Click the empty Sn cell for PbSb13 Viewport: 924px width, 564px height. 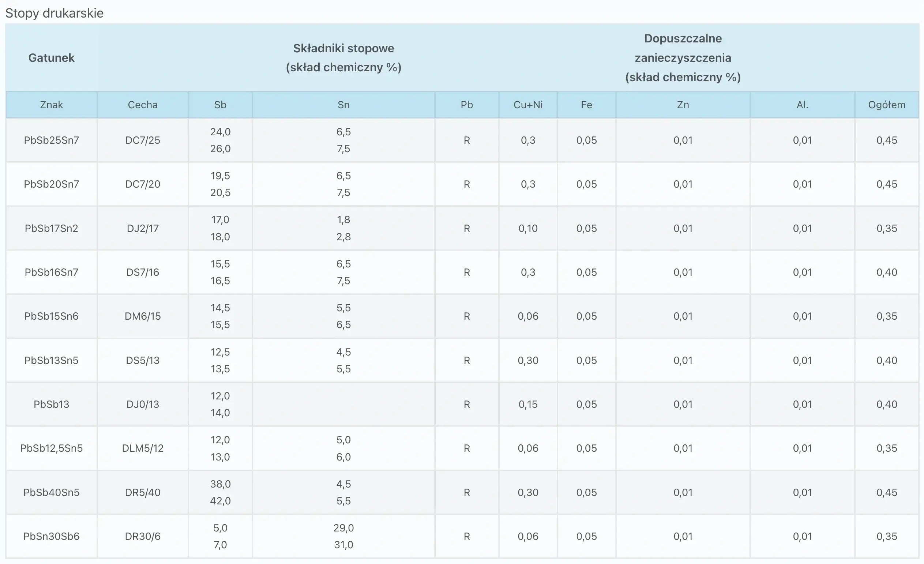343,404
